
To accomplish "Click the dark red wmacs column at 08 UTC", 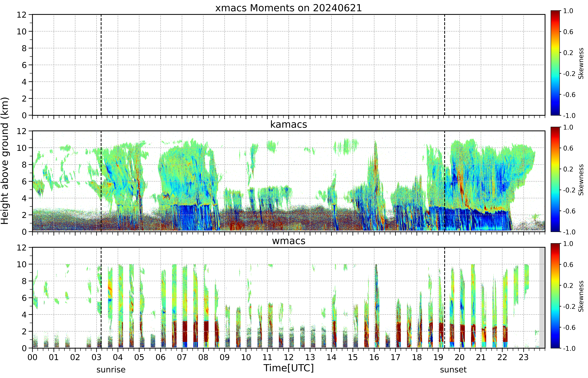I will coord(206,331).
